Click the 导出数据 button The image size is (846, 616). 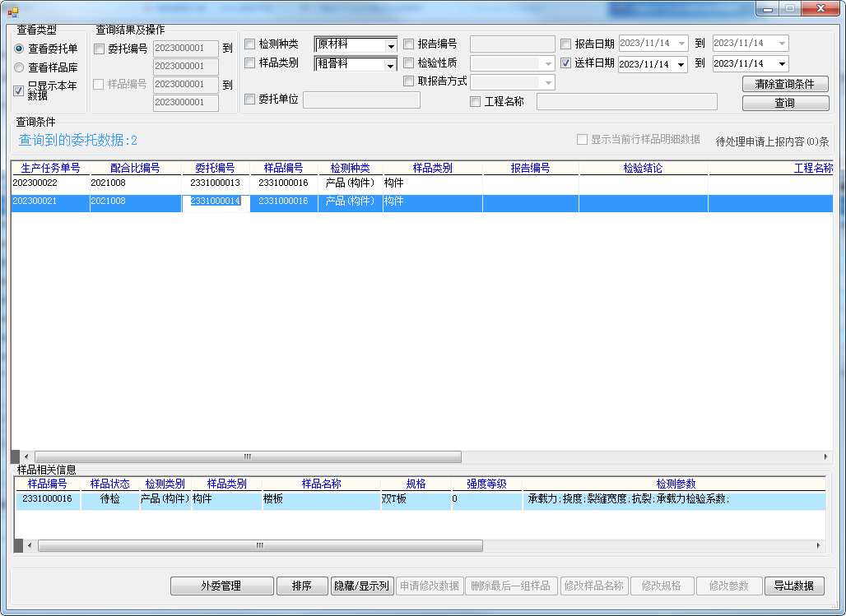(x=793, y=586)
